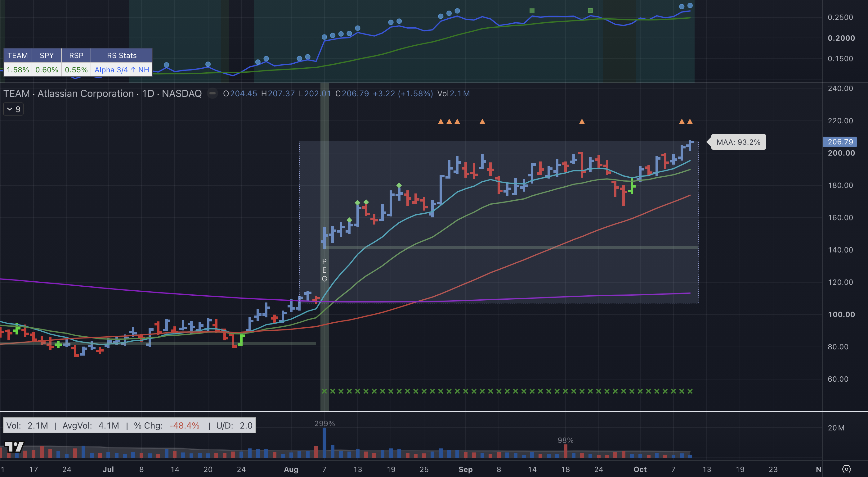Click the Aug label on time axis
Screen dimensions: 868x477
(x=291, y=469)
